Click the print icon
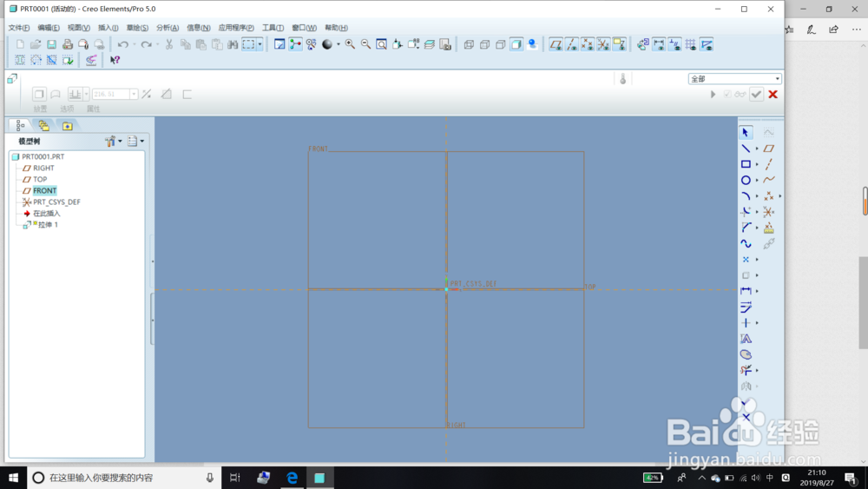The height and width of the screenshot is (489, 868). (x=68, y=44)
